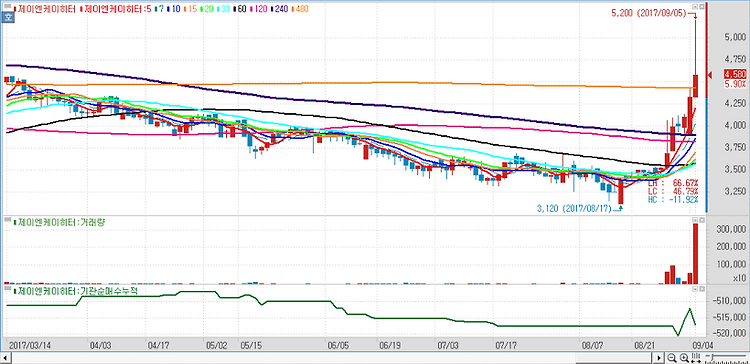Click the small gray tab at top-left corner
750x364 pixels.
7,7
